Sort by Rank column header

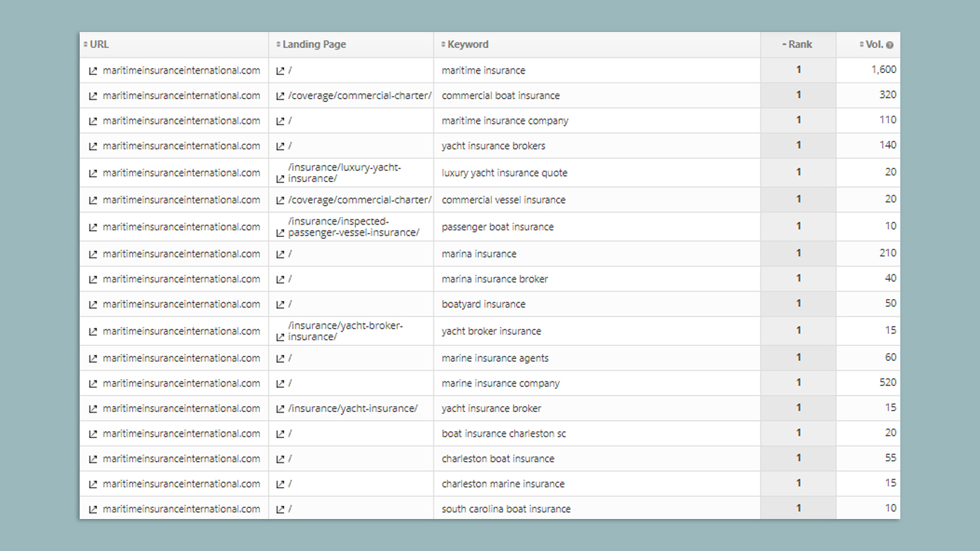pos(797,44)
